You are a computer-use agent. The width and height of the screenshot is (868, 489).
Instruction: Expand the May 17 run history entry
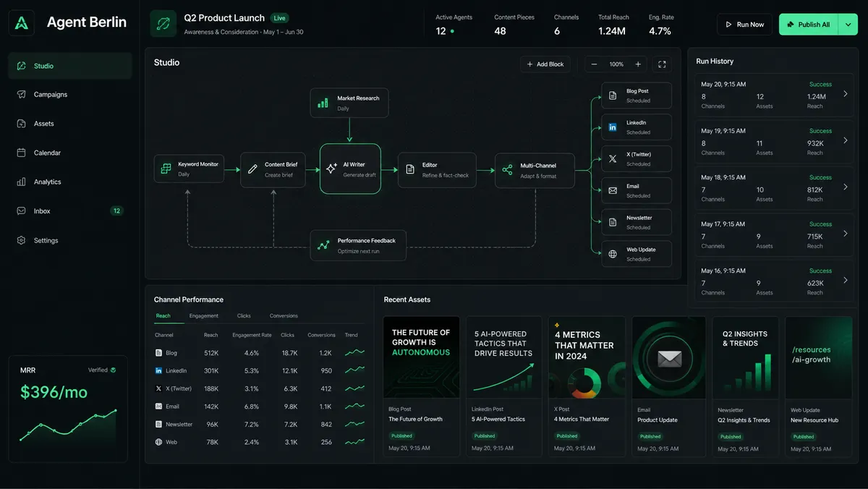846,234
